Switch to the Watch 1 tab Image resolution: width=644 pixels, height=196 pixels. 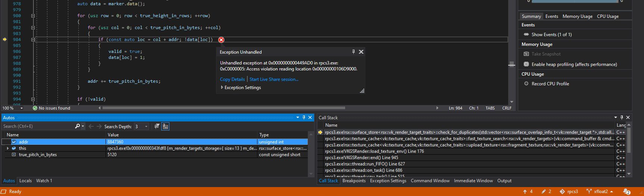[44, 181]
